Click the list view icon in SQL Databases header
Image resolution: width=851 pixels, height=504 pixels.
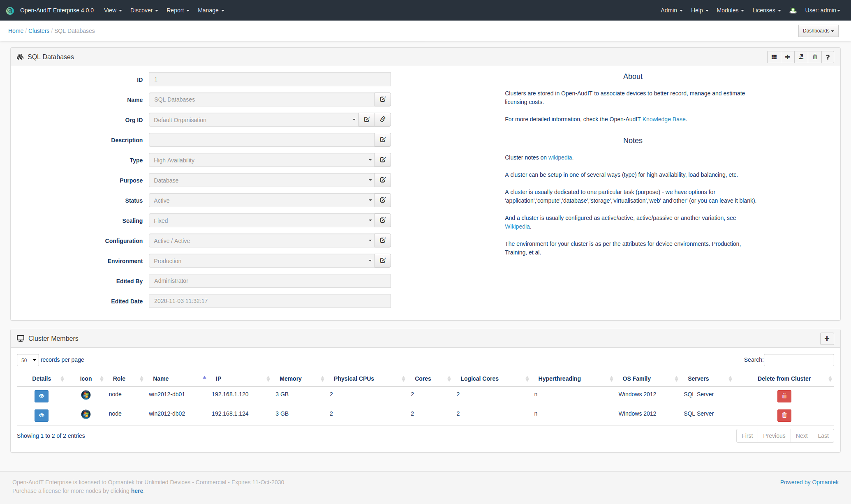774,57
